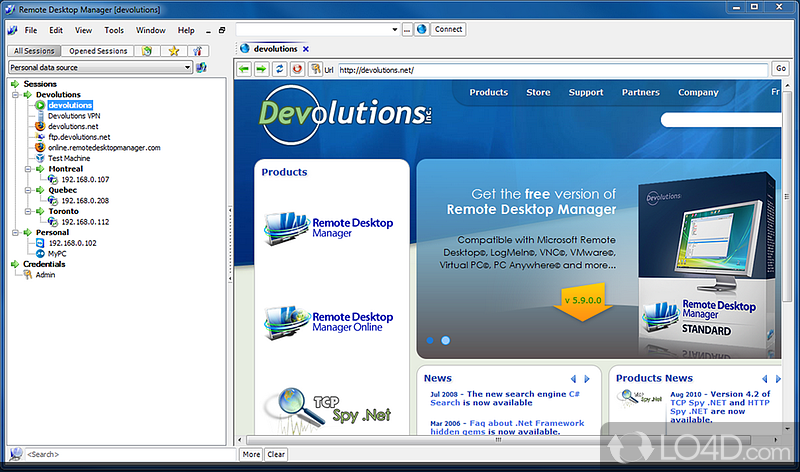Click the search icon at bottom left
The width and height of the screenshot is (800, 472).
point(16,454)
